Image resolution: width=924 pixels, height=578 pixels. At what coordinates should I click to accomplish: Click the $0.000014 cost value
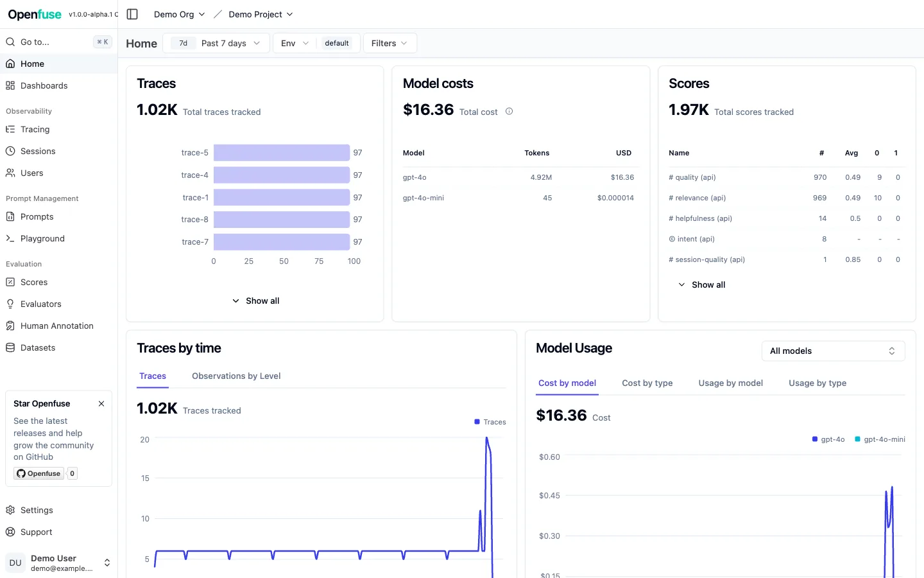[x=615, y=198]
